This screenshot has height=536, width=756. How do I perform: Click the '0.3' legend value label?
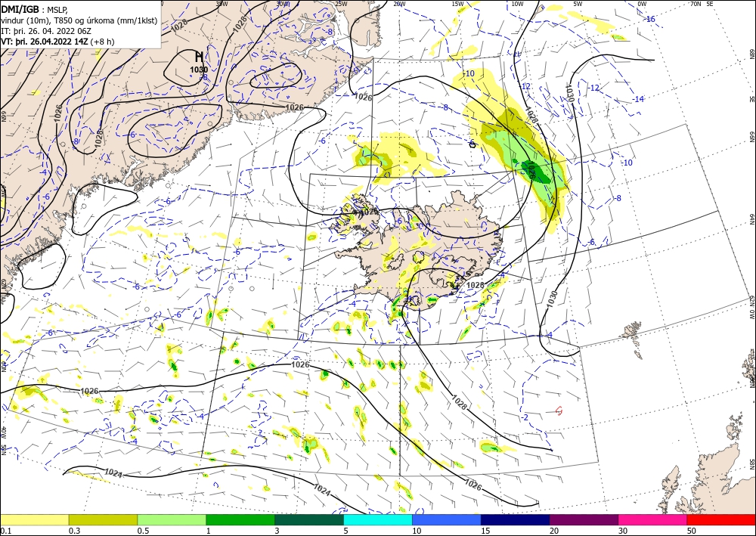74,531
